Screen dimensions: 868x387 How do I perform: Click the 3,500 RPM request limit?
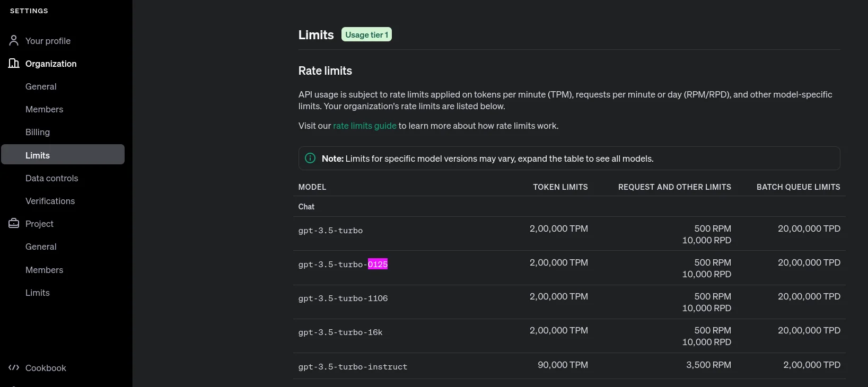708,365
